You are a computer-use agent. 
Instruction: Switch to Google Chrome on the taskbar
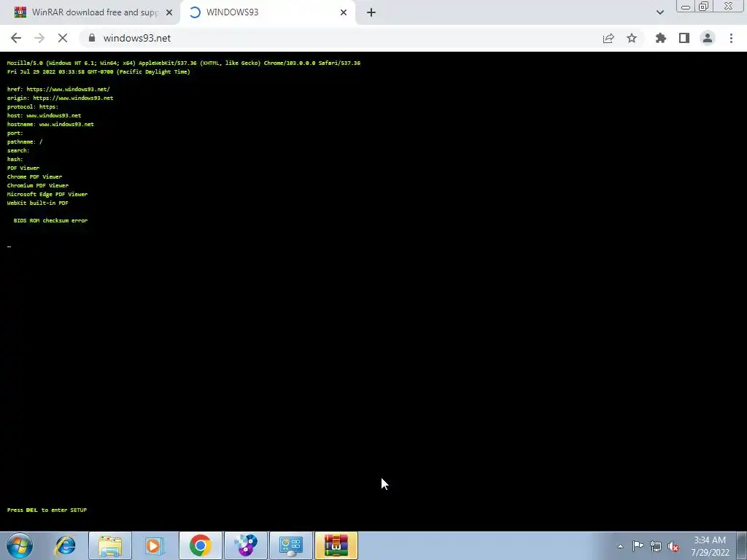click(201, 545)
